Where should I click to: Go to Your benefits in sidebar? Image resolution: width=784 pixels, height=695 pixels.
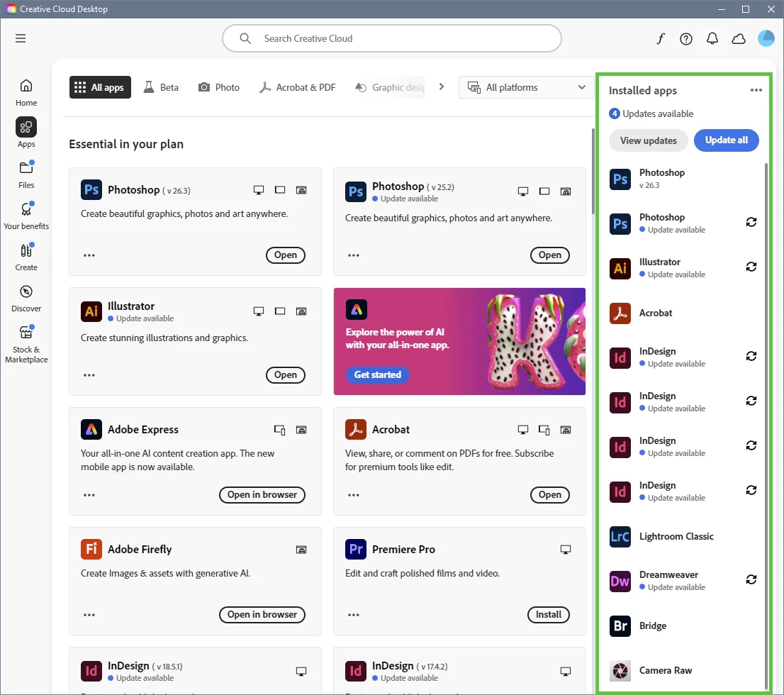coord(26,216)
